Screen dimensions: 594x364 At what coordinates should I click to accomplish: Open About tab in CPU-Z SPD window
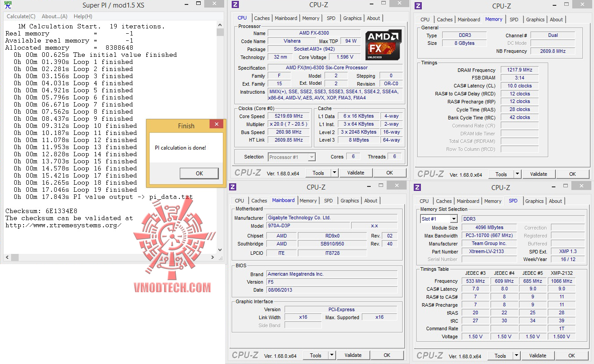[x=555, y=201]
